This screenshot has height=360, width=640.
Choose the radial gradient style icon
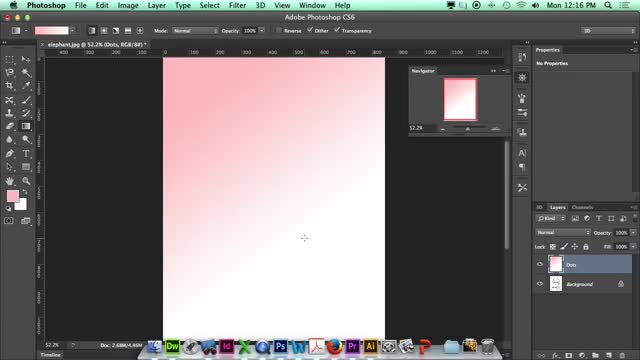pos(104,31)
